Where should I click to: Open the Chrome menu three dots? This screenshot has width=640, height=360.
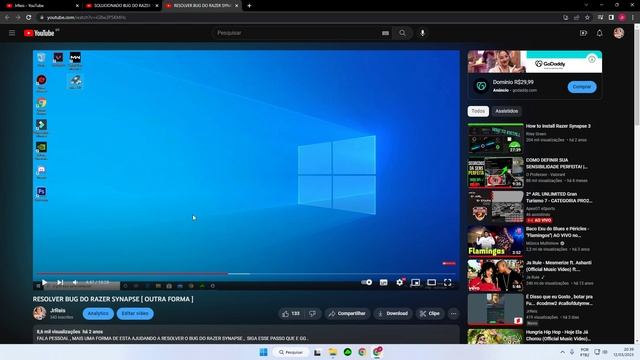pyautogui.click(x=633, y=18)
